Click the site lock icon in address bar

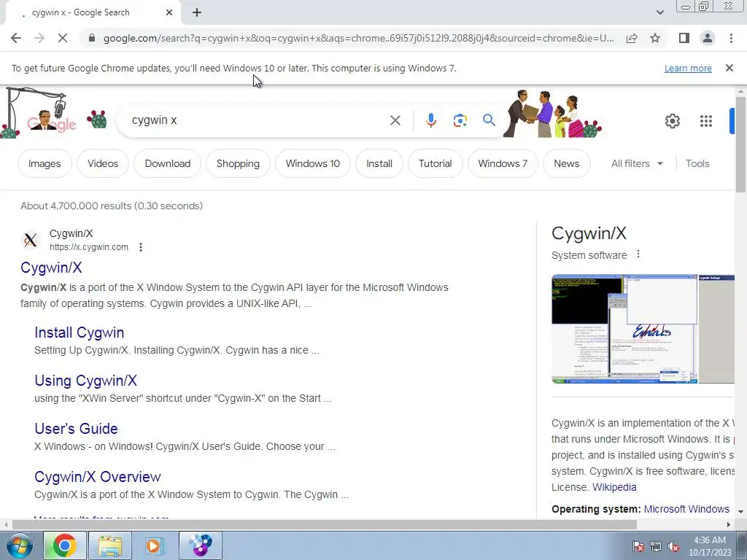[x=92, y=38]
